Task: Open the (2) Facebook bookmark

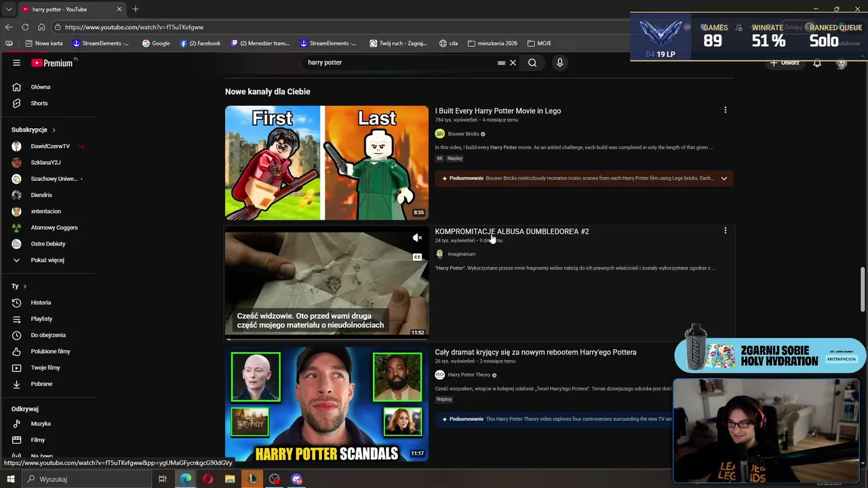Action: coord(201,43)
